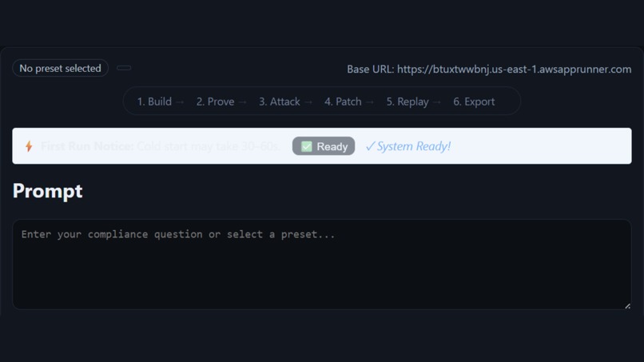Go to step 6. Export
Screen dimensions: 644x362
(x=474, y=101)
